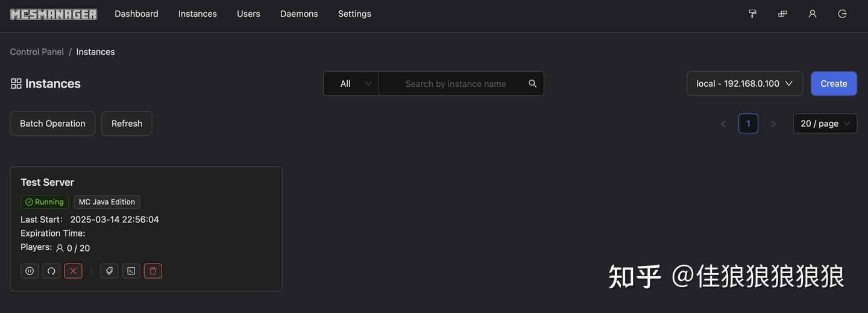Go to the Dashboard menu
The width and height of the screenshot is (868, 313).
(136, 14)
